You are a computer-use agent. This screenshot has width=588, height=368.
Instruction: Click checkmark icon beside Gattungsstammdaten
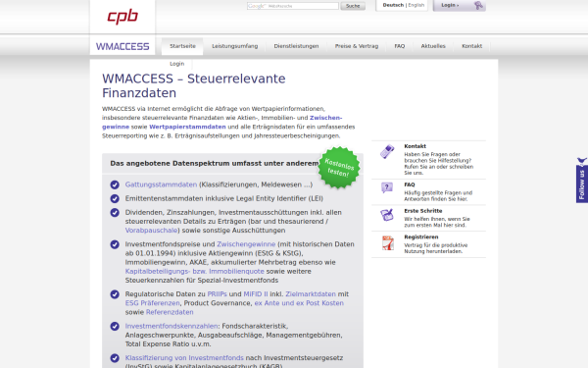click(115, 184)
